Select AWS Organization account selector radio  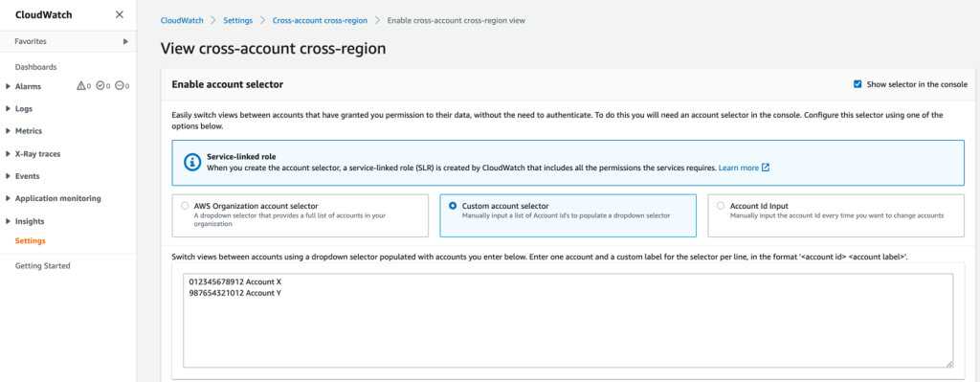pos(184,206)
